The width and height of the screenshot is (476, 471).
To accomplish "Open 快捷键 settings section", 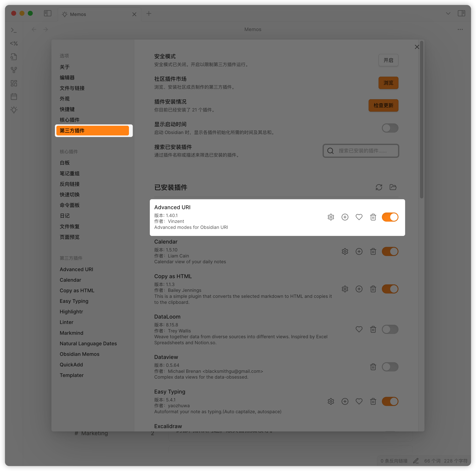I will coord(92,109).
